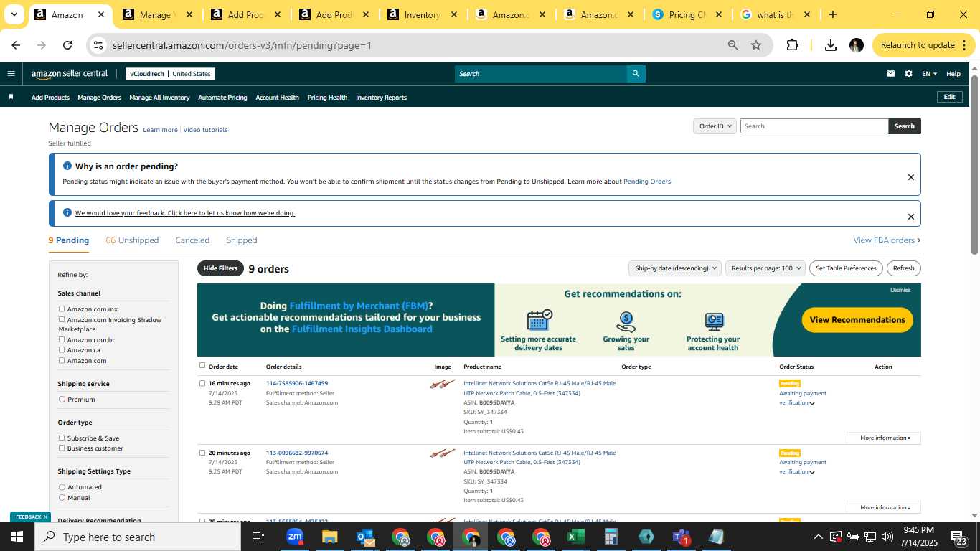
Task: Click the Hide Filters button
Action: pyautogui.click(x=220, y=268)
